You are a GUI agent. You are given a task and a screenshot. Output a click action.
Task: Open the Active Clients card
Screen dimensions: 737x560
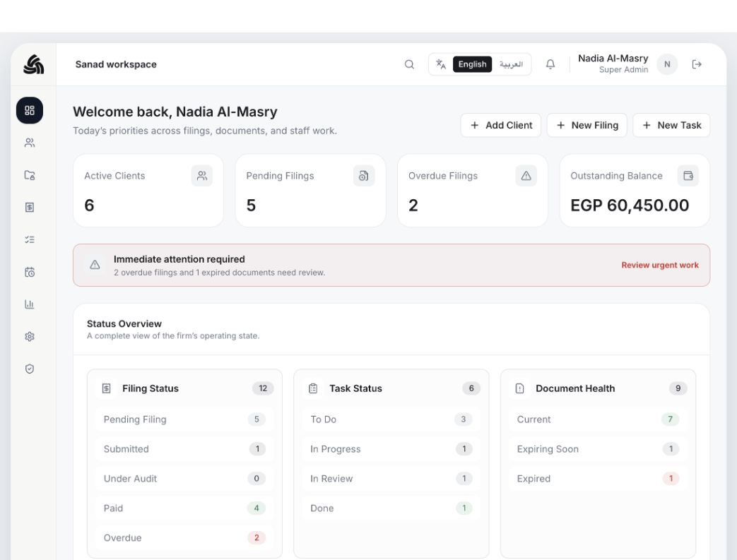148,191
